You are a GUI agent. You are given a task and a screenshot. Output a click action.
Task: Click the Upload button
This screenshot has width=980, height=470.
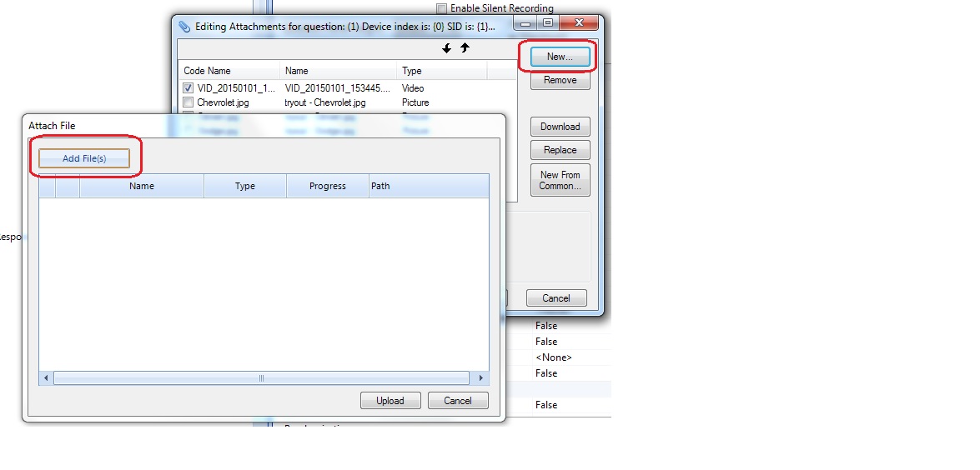(390, 401)
